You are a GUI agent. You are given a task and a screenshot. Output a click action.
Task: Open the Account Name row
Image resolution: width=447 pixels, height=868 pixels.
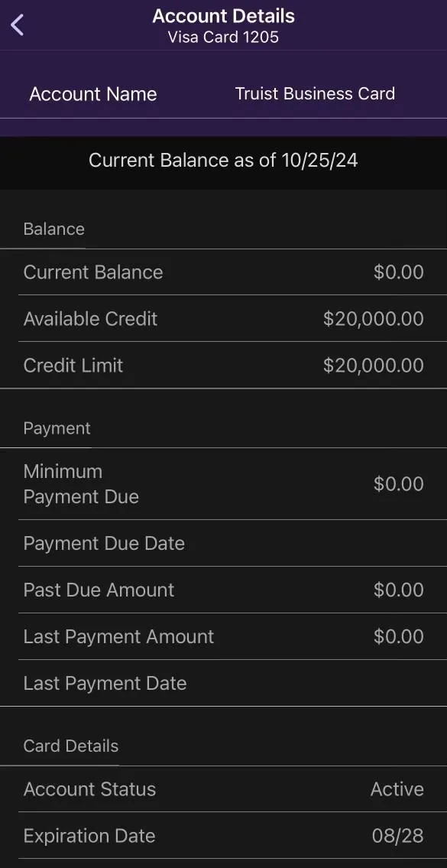coord(223,93)
